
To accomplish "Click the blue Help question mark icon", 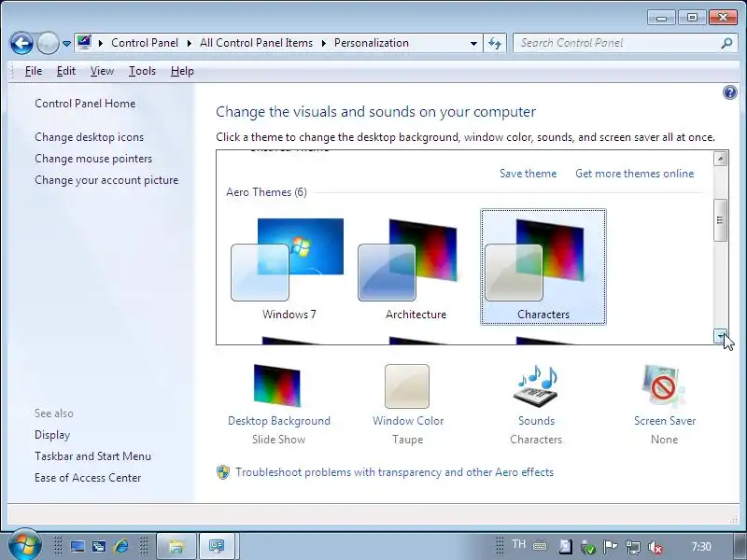I will point(729,92).
